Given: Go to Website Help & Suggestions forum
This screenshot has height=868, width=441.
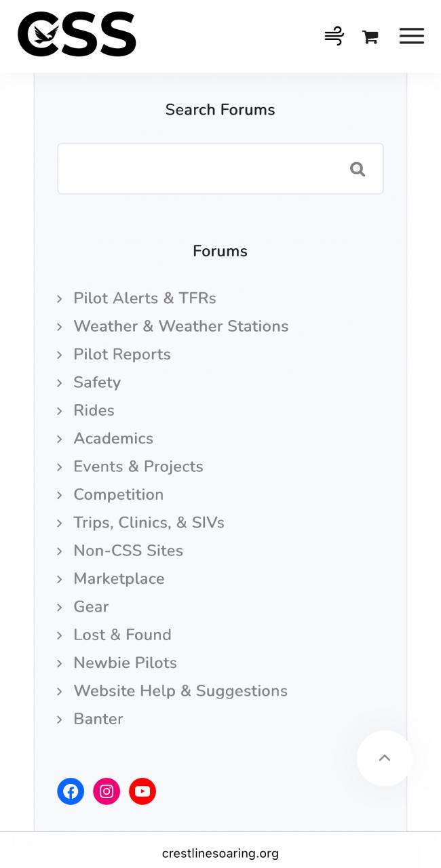Looking at the screenshot, I should point(180,691).
